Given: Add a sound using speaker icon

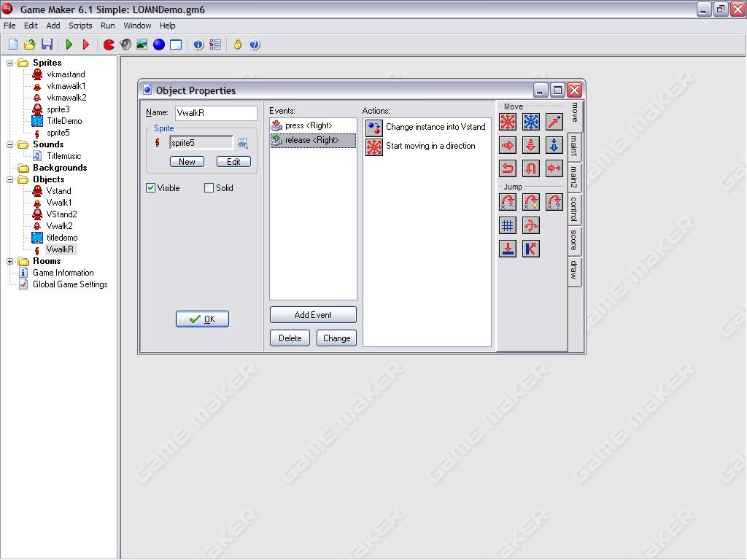Looking at the screenshot, I should pos(125,44).
